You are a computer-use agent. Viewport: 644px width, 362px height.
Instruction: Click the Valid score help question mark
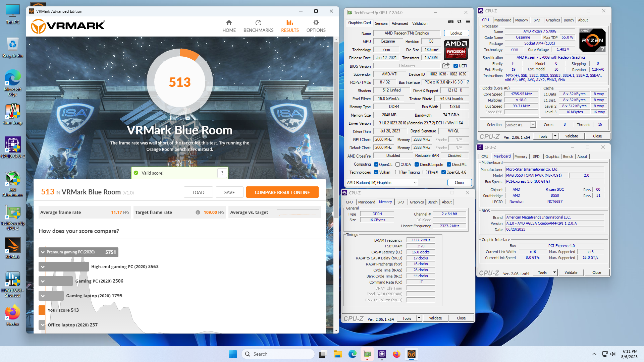(x=222, y=173)
